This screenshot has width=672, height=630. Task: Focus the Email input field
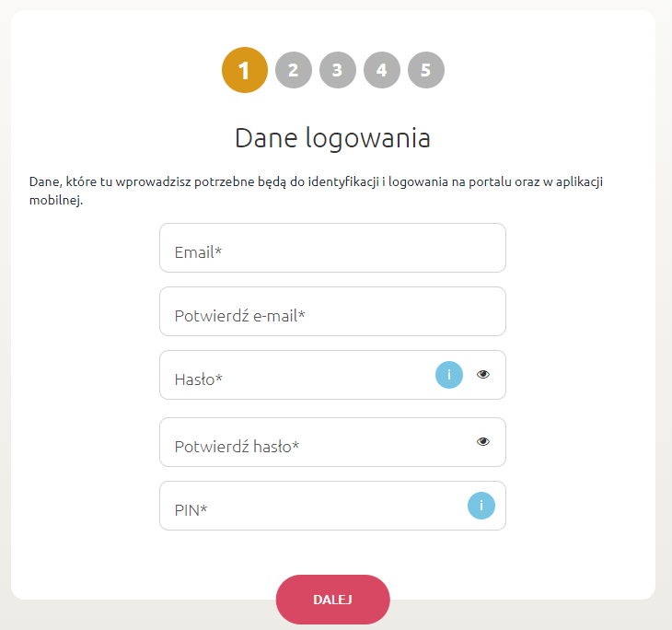point(332,248)
